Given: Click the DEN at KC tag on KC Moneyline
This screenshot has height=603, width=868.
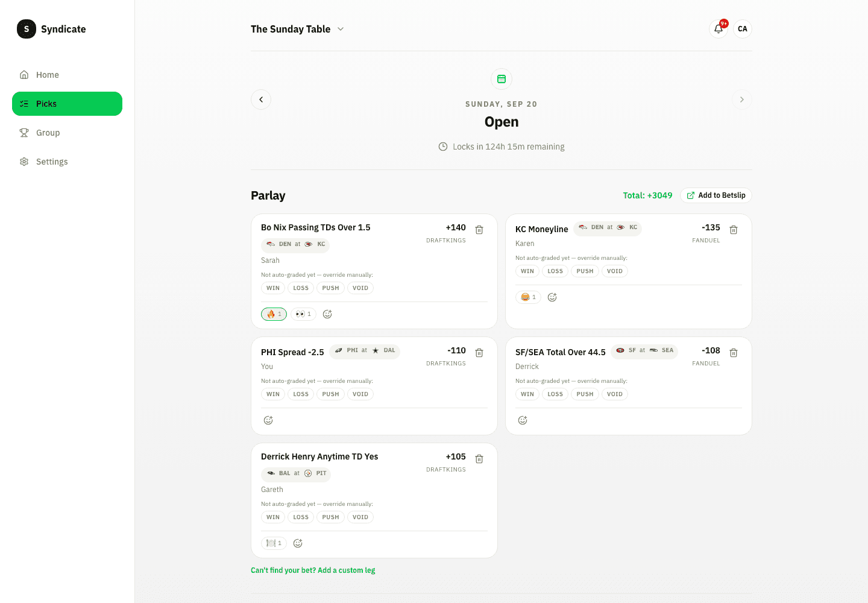Looking at the screenshot, I should [608, 228].
